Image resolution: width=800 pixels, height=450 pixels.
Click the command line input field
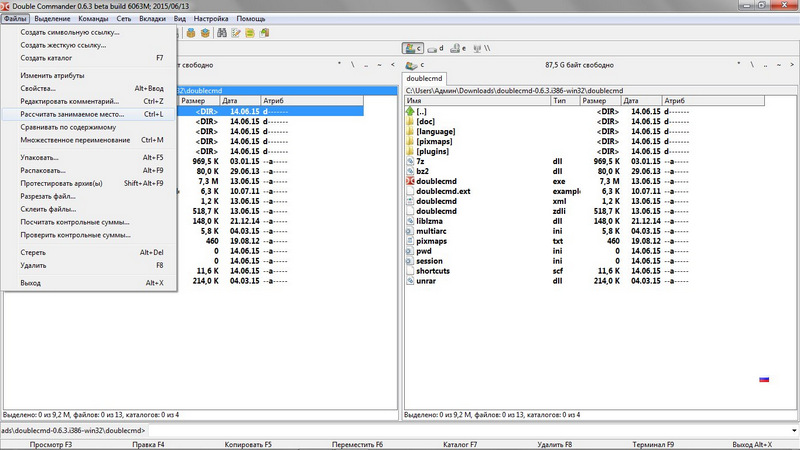click(x=467, y=431)
